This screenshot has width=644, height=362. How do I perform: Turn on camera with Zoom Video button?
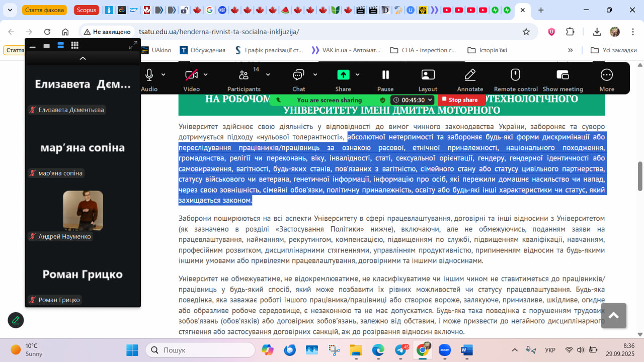(191, 75)
